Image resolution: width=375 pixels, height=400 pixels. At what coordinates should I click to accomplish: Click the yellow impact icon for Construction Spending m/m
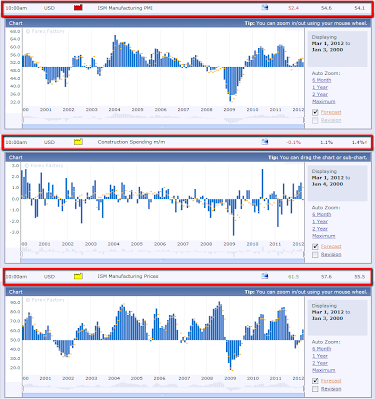coord(78,142)
